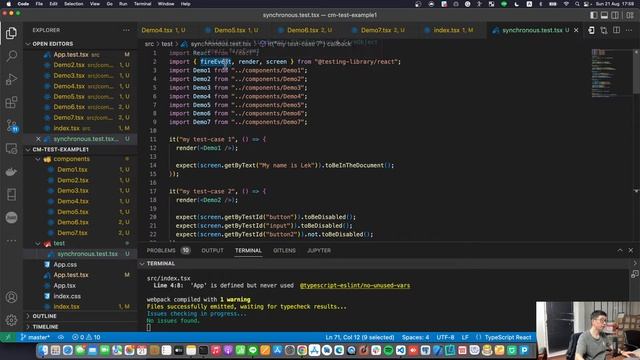Open editor more actions menu
640x360 pixels.
coord(629,30)
